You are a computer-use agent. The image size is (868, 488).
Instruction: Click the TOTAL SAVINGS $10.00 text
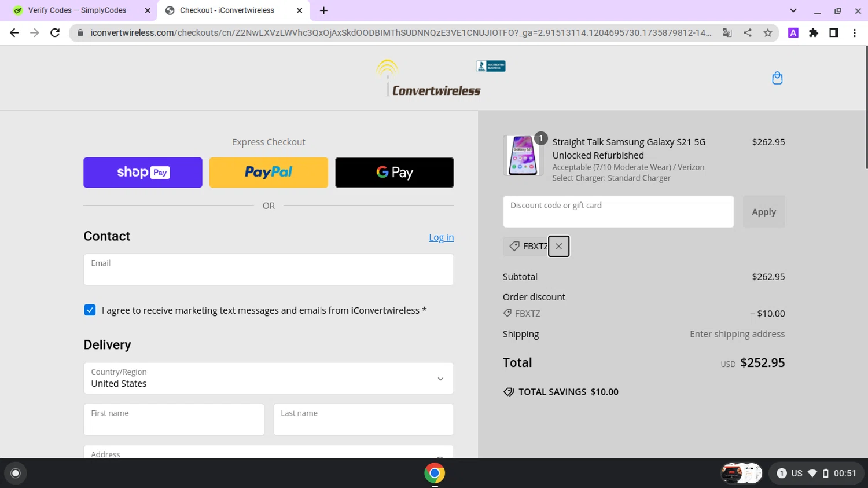pos(568,392)
